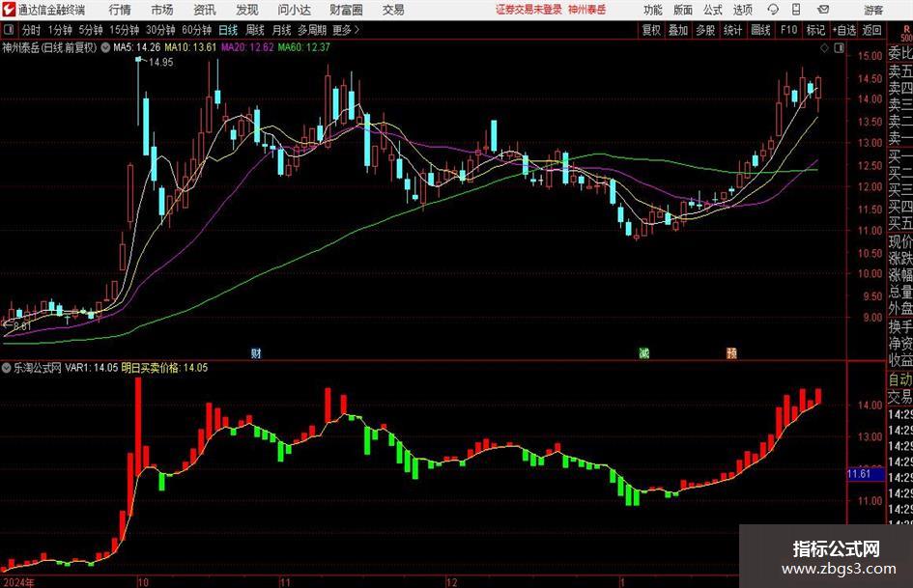Add stock with +自选 button
Screen dimensions: 913x588
point(843,30)
